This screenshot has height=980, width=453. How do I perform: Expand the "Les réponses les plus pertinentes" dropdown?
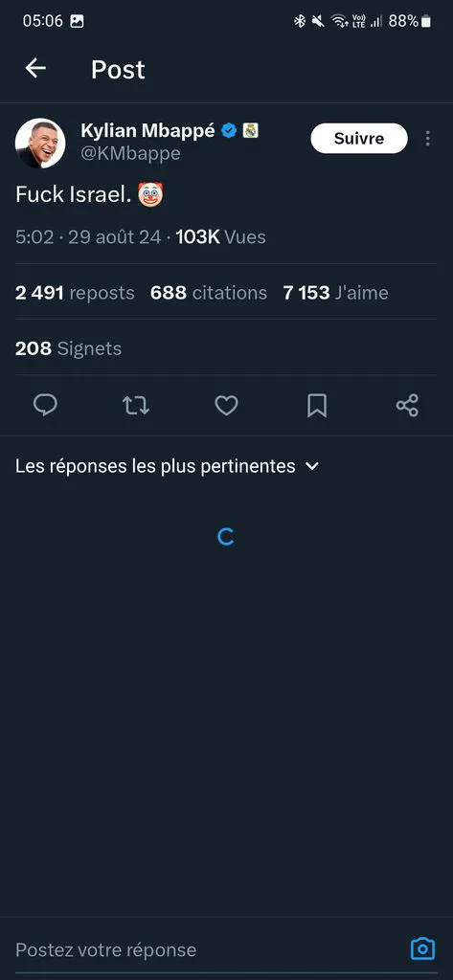pos(167,466)
